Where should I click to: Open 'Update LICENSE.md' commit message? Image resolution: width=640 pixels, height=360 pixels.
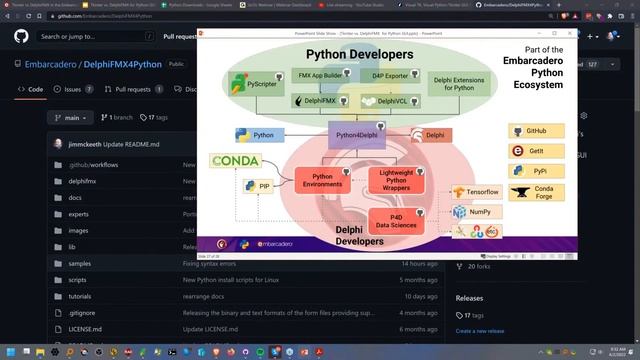[x=210, y=329]
